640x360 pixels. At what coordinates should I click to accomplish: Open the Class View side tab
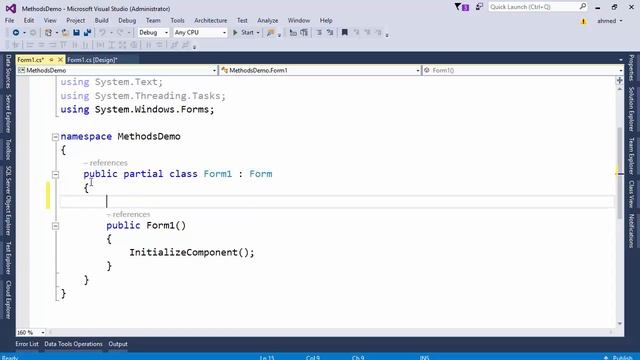[x=631, y=194]
